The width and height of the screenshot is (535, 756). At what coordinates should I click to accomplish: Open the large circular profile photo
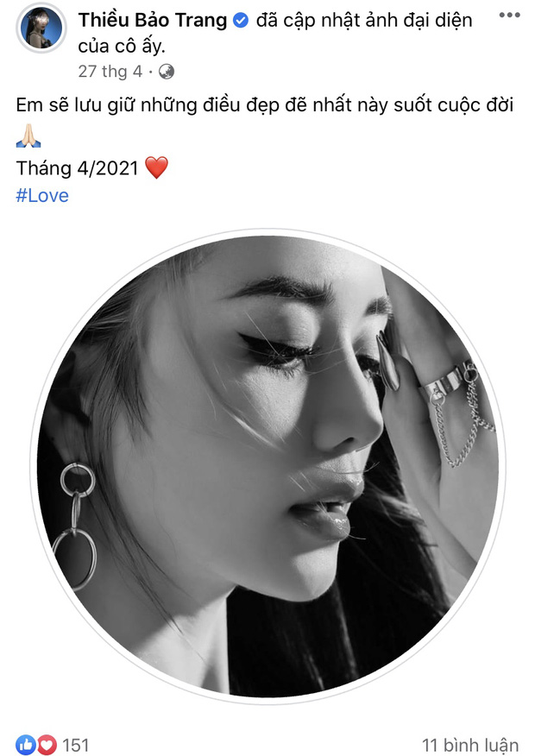tap(267, 466)
